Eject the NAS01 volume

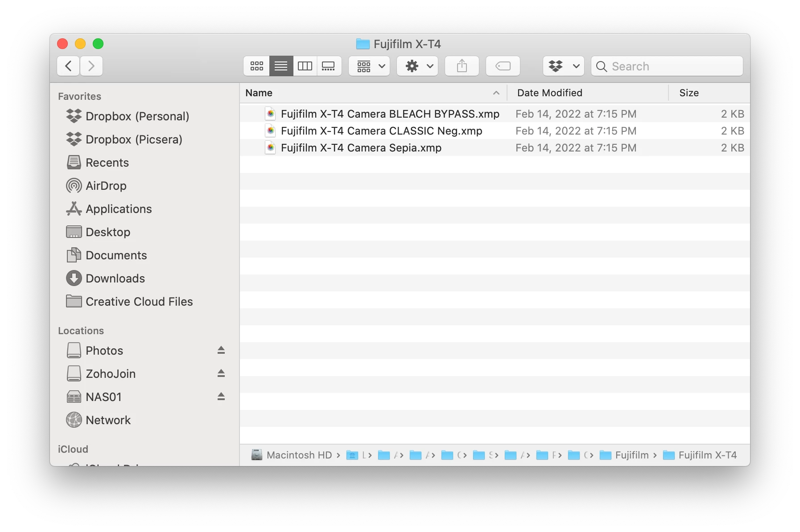point(221,397)
